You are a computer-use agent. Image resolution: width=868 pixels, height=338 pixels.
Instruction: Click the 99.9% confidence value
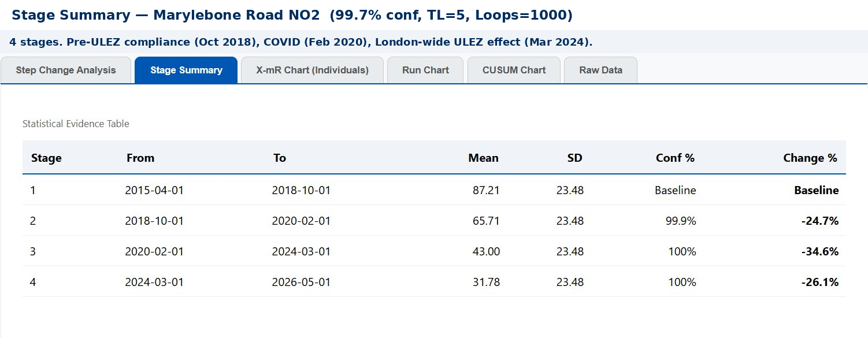point(681,221)
